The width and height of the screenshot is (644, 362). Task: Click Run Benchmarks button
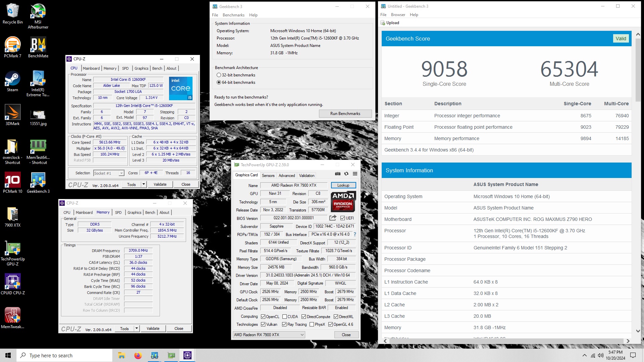(x=345, y=114)
